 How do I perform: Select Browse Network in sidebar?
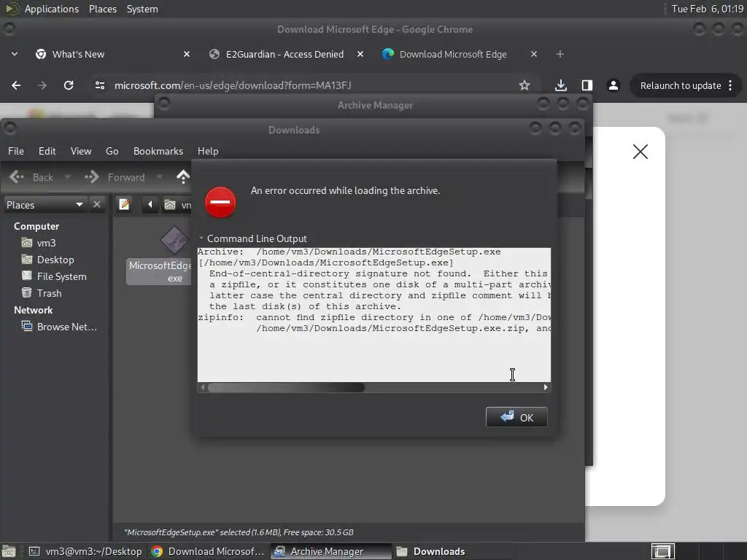66,327
